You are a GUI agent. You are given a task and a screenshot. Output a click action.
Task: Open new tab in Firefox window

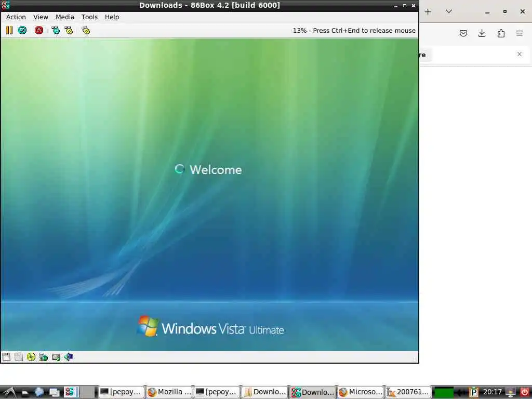428,12
